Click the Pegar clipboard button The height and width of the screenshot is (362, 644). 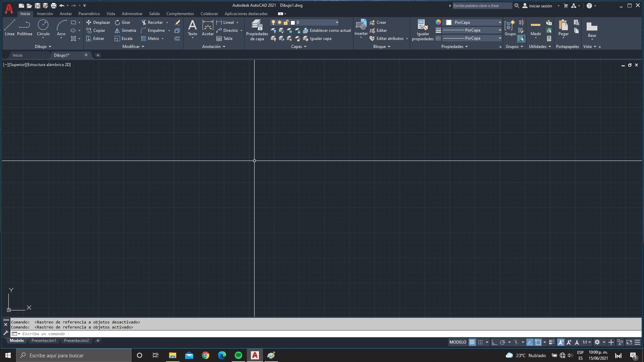coord(563,27)
